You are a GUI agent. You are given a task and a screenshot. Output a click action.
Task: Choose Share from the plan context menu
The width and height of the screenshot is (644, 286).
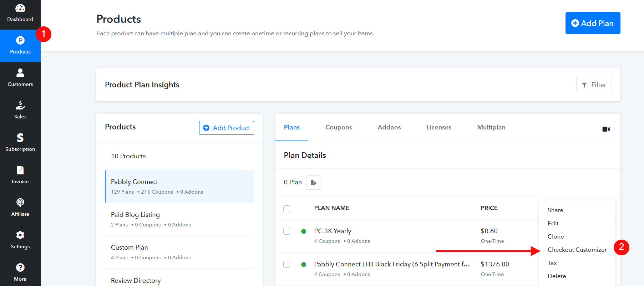(556, 210)
